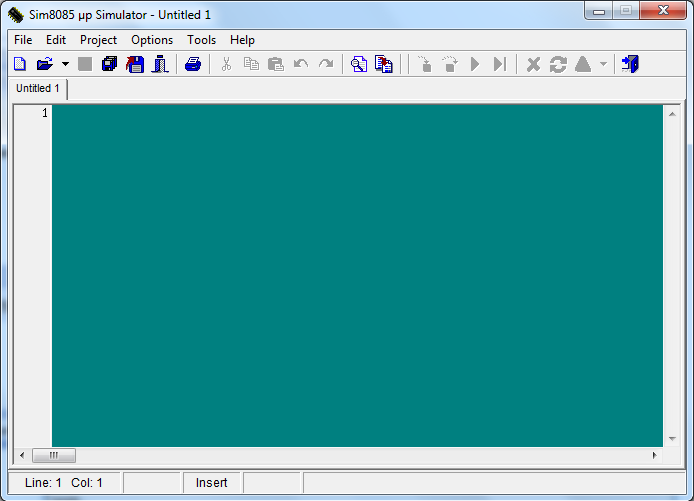Minimize the Sim8085 window
Screen dimensions: 694x501
click(599, 11)
